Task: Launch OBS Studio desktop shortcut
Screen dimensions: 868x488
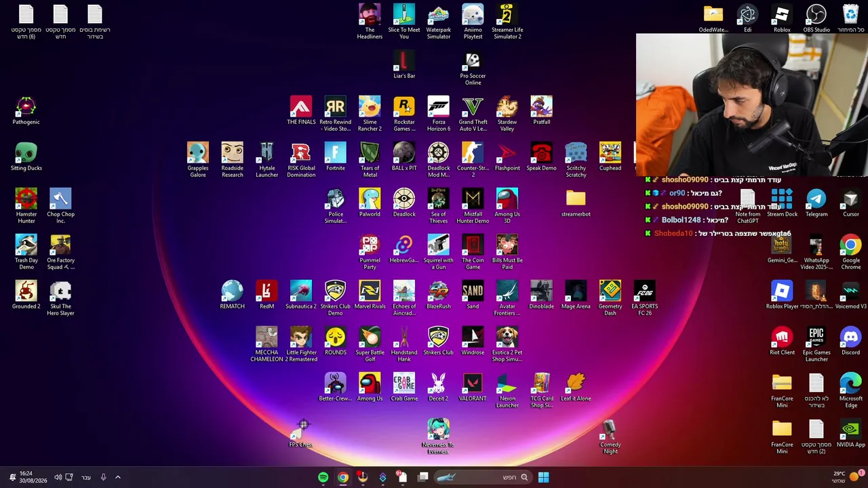Action: point(816,18)
